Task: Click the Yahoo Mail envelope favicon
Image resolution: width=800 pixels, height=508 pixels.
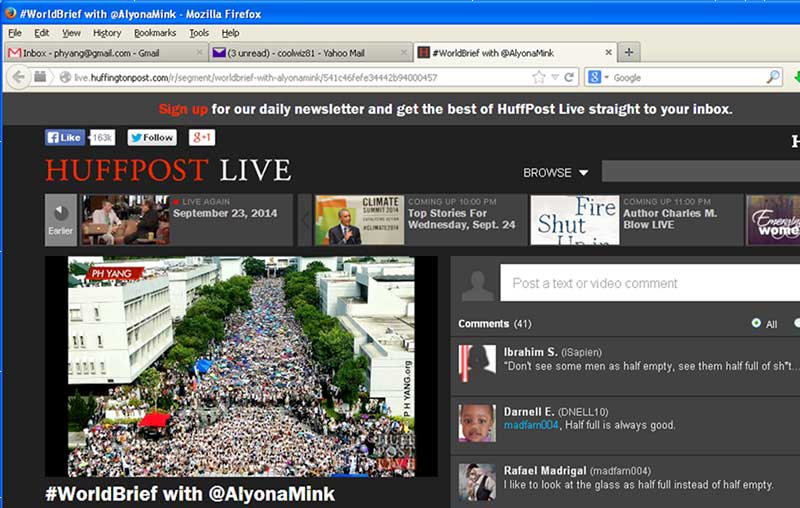Action: click(219, 53)
